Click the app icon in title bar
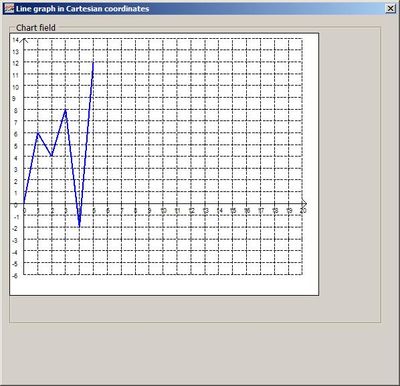400x386 pixels. (x=10, y=9)
